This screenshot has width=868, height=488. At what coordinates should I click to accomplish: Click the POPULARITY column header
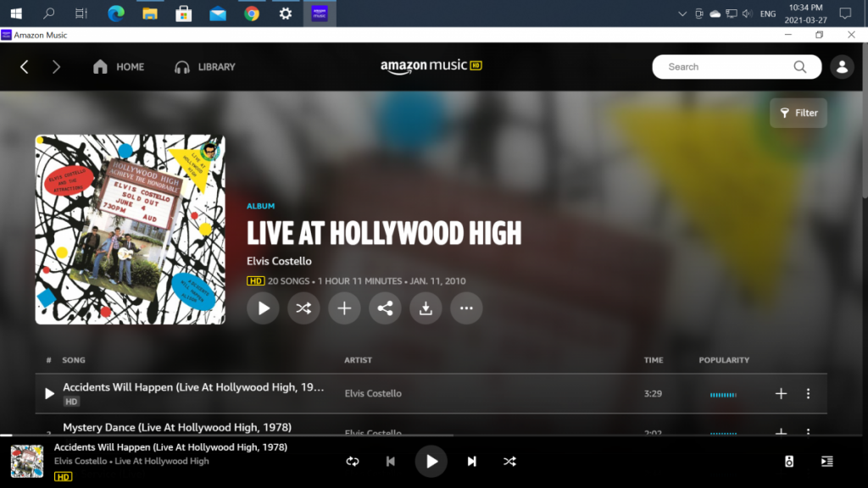pyautogui.click(x=724, y=360)
